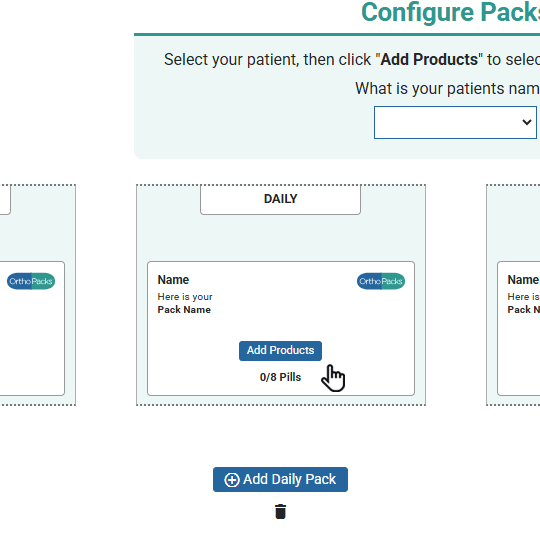Delete the pack using the trash icon
Viewport: 540px width, 540px height.
click(280, 511)
